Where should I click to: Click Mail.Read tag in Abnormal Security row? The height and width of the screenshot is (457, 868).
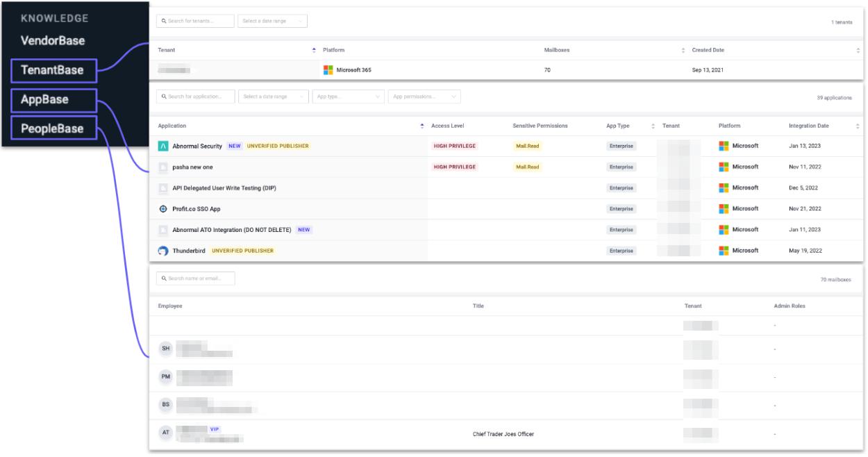(x=527, y=146)
